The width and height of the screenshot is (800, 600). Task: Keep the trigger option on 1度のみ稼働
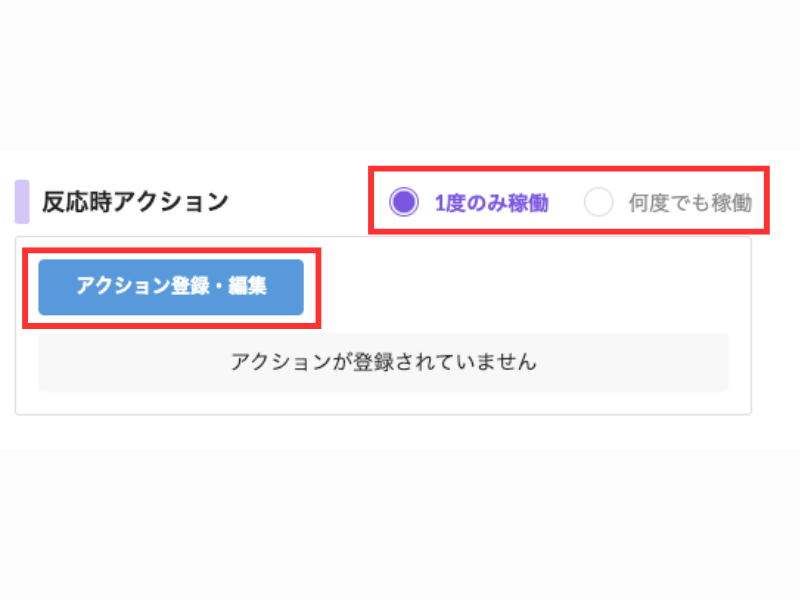(404, 203)
